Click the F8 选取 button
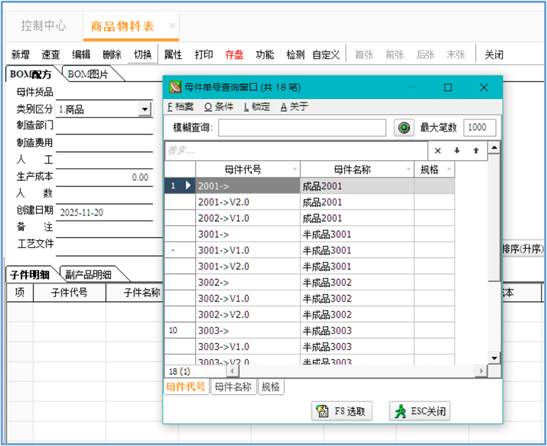The image size is (547, 446). (x=342, y=411)
